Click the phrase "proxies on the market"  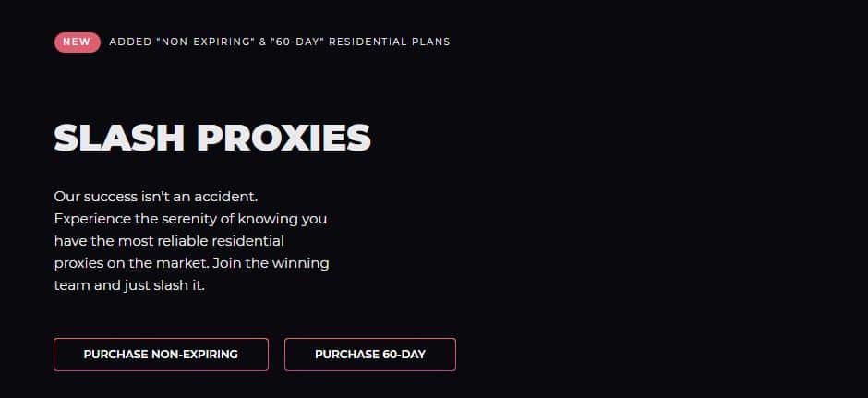coord(131,263)
